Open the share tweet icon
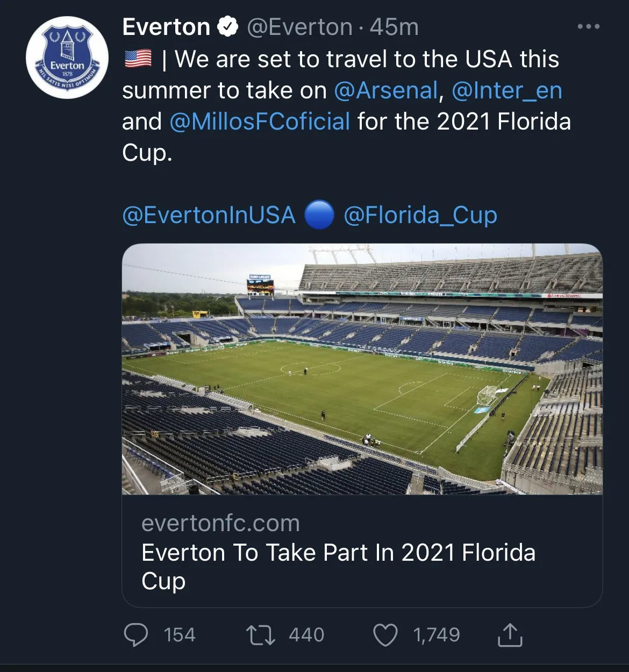629x672 pixels. [510, 635]
